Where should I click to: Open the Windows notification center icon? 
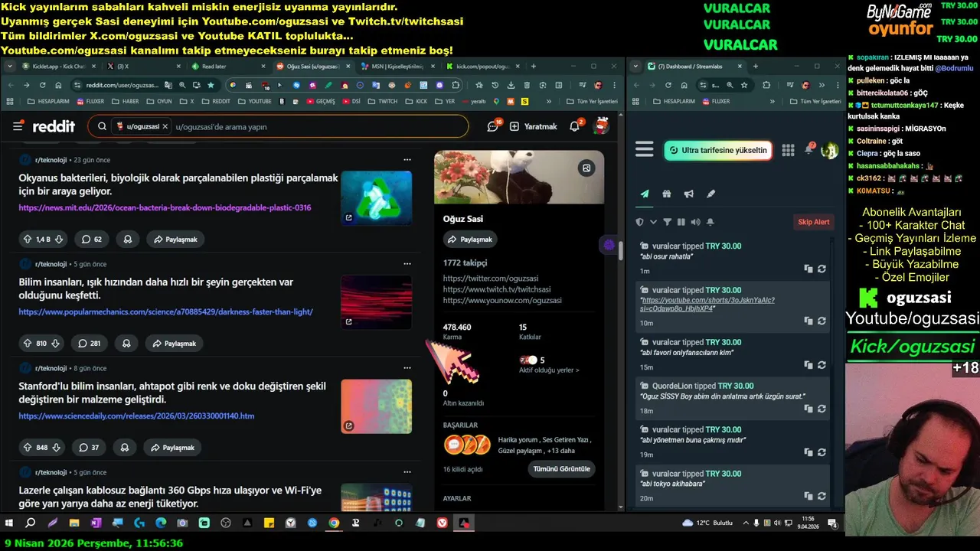click(x=833, y=523)
